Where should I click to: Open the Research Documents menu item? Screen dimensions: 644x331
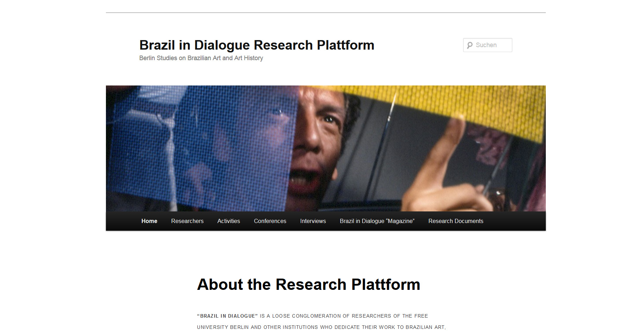[456, 221]
